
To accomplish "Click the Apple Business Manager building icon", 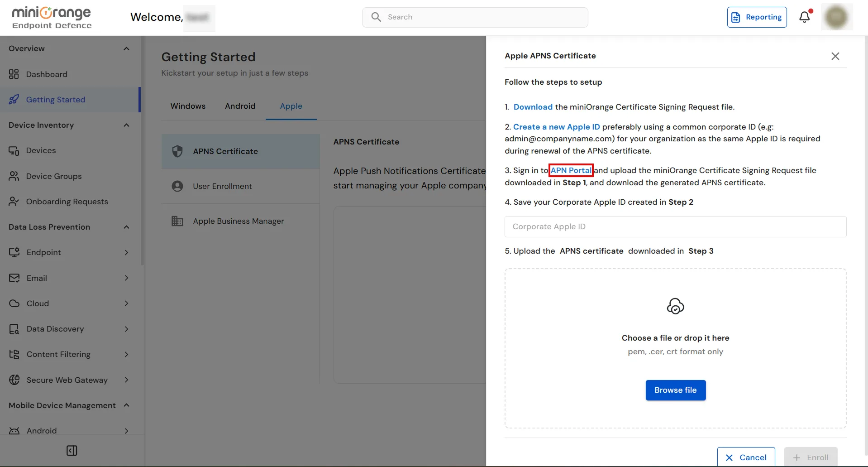I will (x=177, y=221).
